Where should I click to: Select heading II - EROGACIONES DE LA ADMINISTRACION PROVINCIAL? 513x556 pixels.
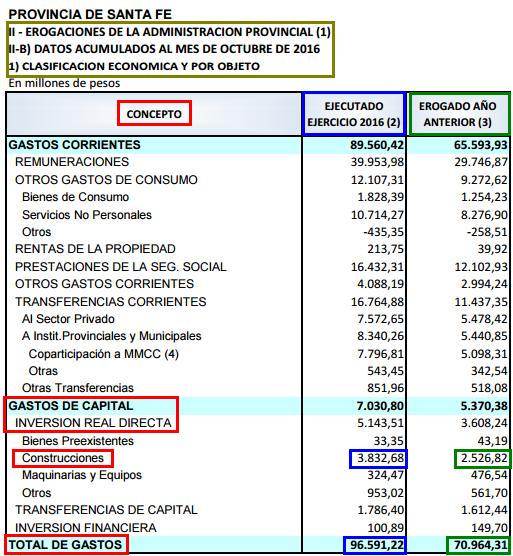tap(169, 32)
